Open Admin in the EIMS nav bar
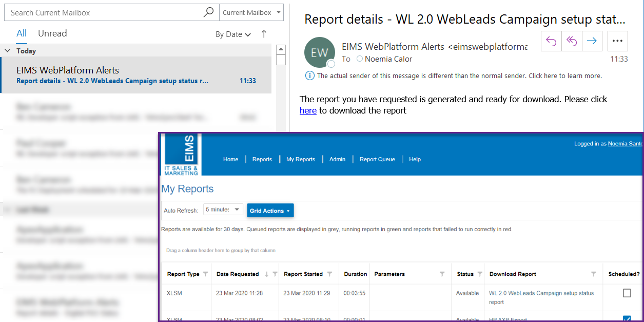The width and height of the screenshot is (644, 322). click(x=337, y=159)
